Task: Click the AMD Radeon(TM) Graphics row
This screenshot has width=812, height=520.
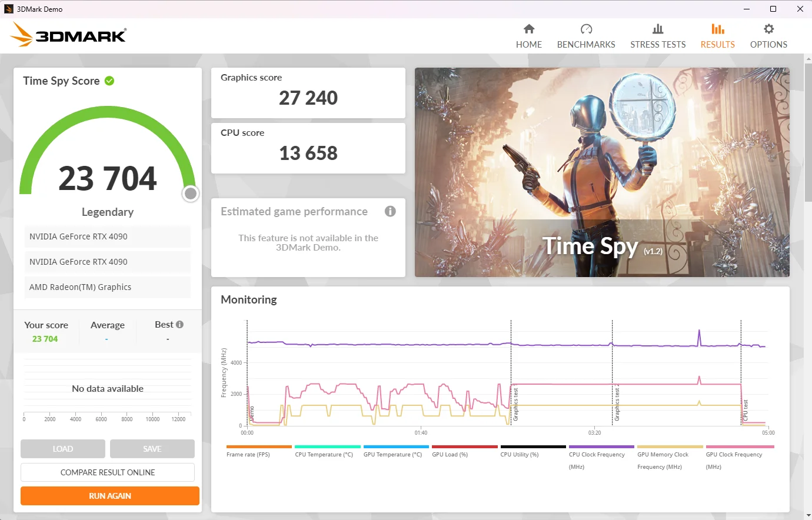Action: 108,287
